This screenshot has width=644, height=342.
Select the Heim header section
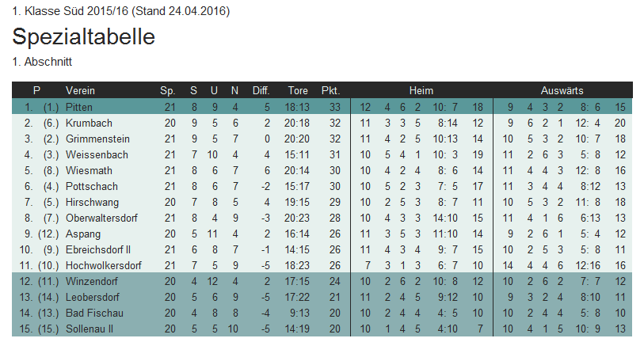(421, 90)
